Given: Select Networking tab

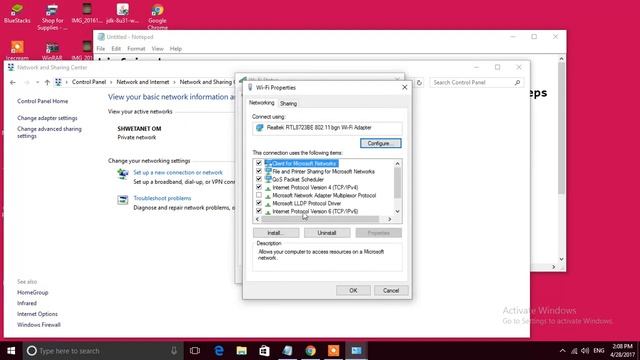Looking at the screenshot, I should tap(262, 103).
